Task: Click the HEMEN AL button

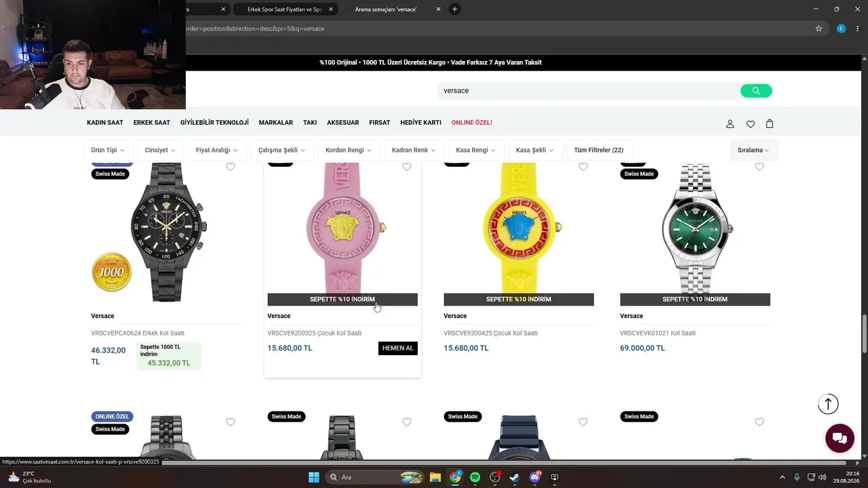Action: tap(398, 348)
